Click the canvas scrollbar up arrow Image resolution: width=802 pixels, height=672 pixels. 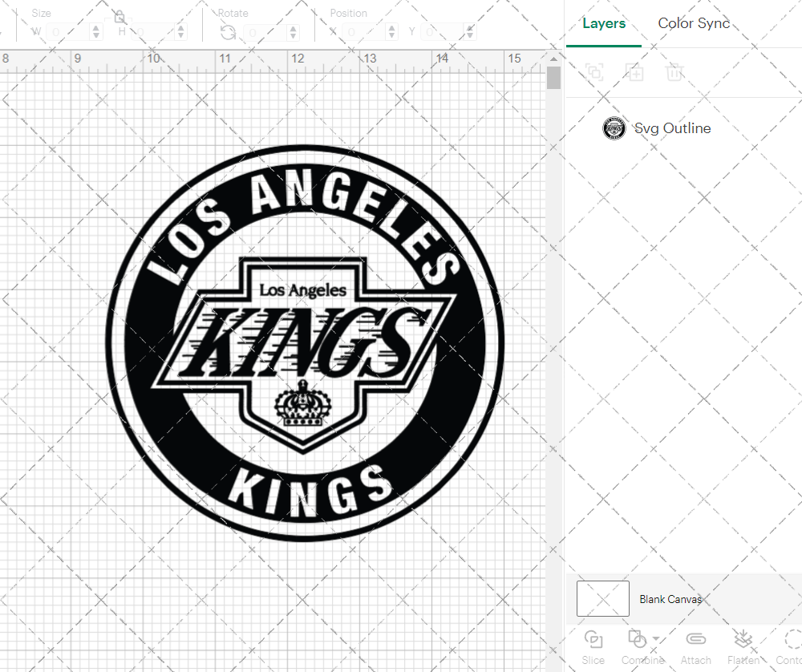coord(553,59)
